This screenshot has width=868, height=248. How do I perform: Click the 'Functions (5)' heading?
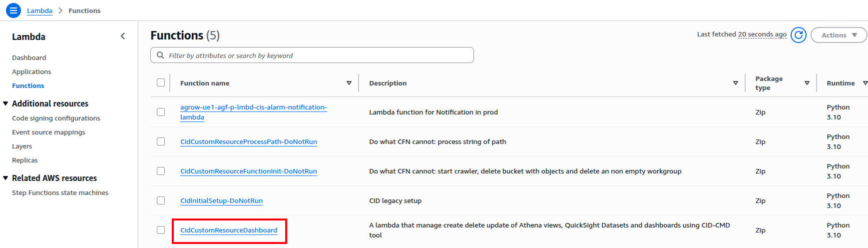[185, 35]
